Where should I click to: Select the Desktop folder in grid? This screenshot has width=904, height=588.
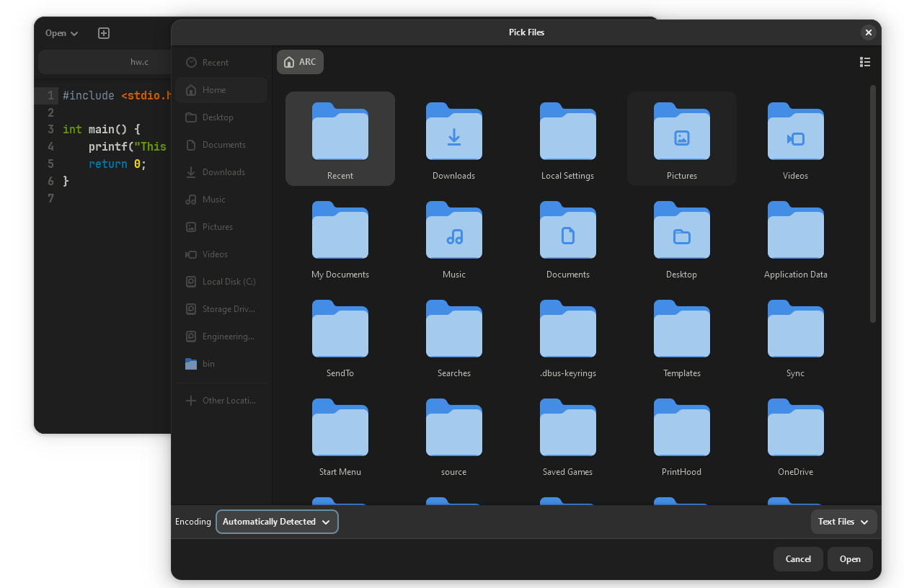point(682,238)
